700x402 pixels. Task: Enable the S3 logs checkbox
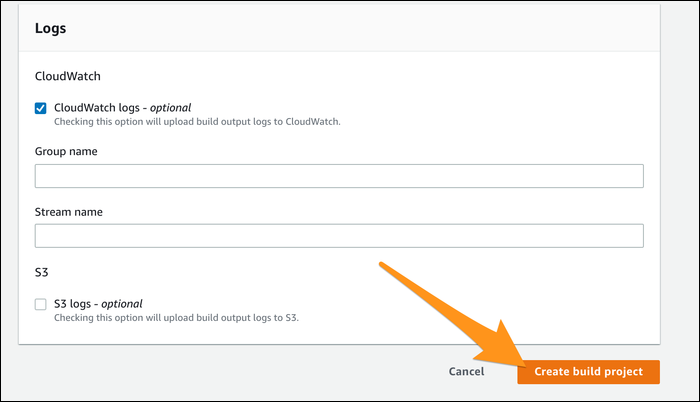pos(41,304)
